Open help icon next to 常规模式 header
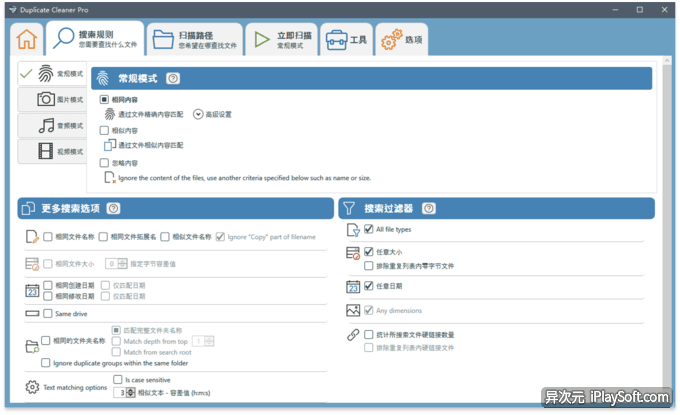 pos(173,78)
